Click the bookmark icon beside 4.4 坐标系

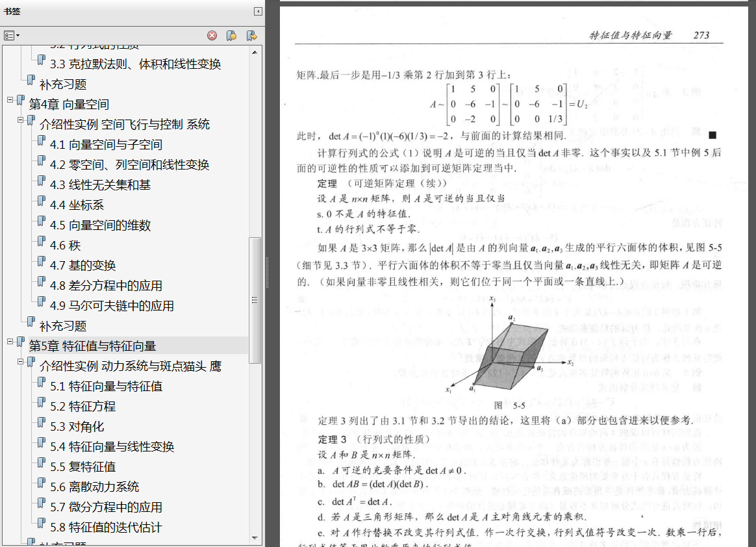click(42, 201)
